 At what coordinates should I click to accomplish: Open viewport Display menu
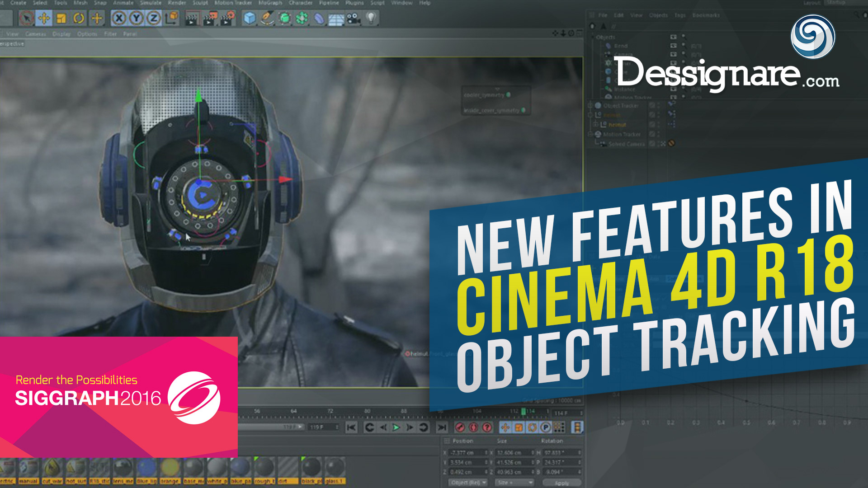[x=61, y=34]
